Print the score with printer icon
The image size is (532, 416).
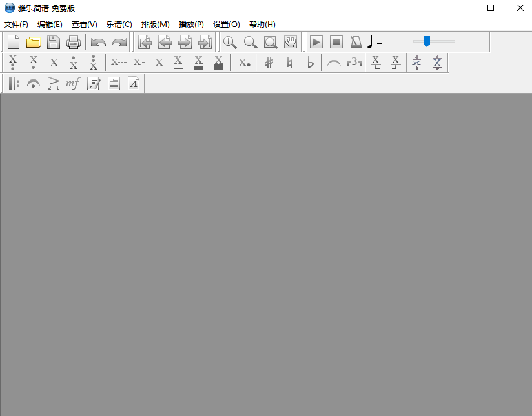click(x=74, y=43)
